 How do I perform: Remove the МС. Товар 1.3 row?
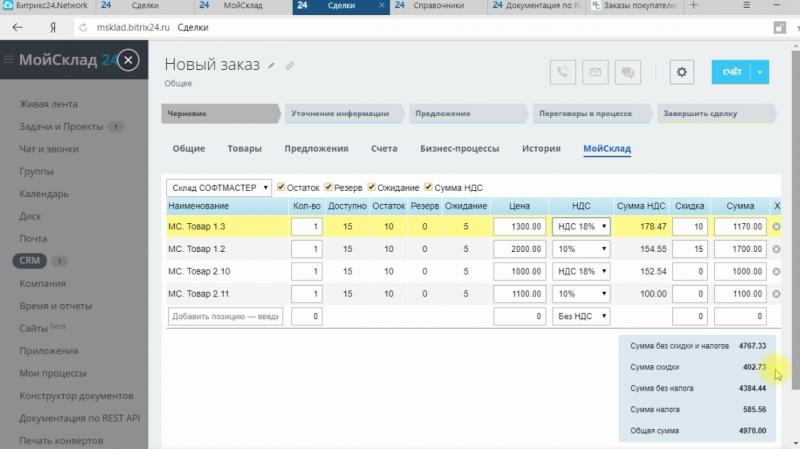[x=777, y=227]
